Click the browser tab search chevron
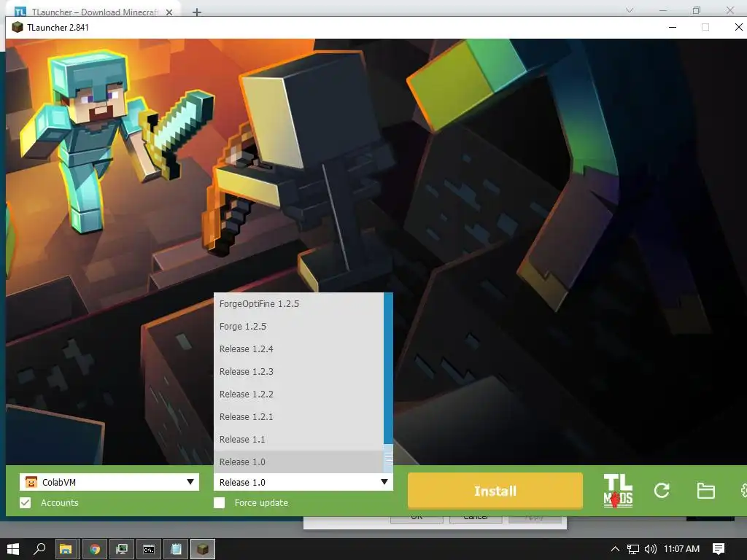Viewport: 747px width, 560px height. (630, 10)
